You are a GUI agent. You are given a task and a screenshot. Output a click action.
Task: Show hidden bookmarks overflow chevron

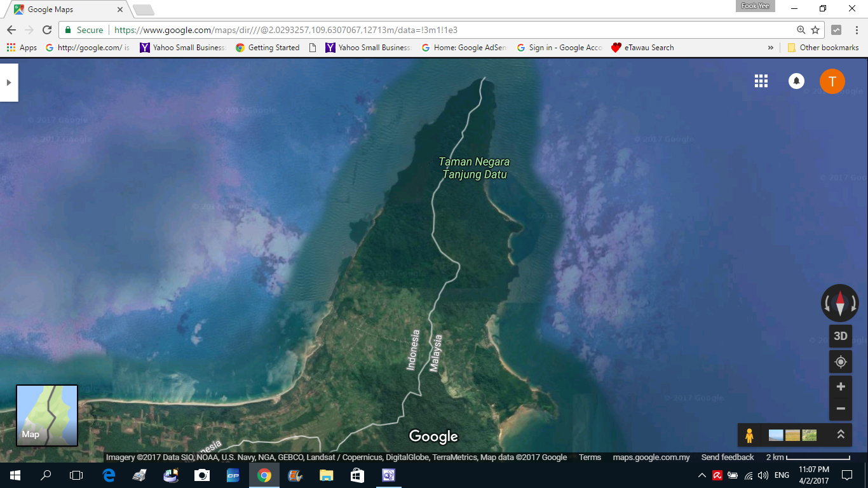771,48
